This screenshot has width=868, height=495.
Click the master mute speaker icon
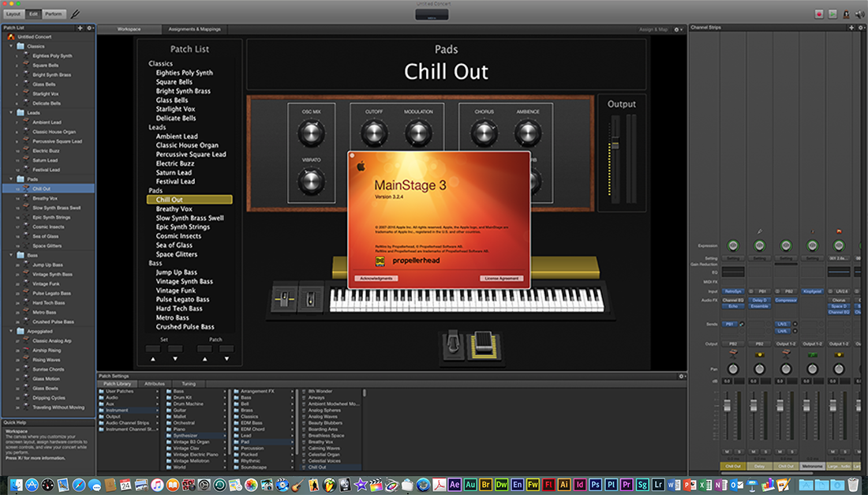(859, 14)
